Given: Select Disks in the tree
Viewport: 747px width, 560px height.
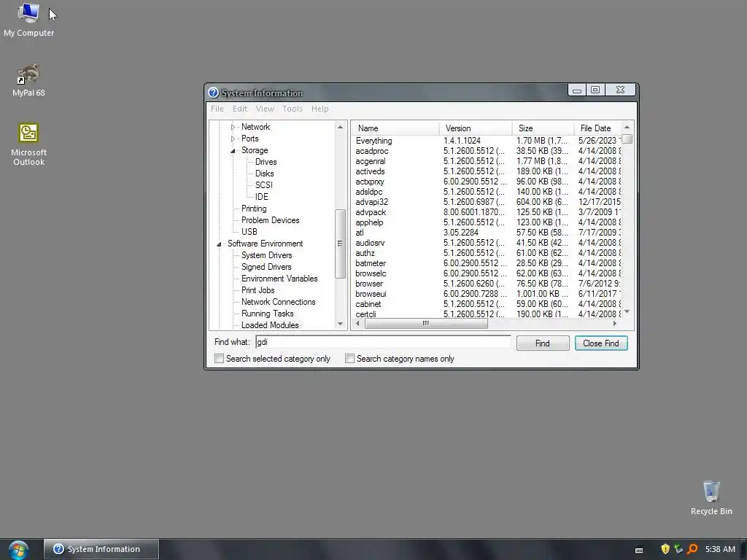Looking at the screenshot, I should 264,174.
